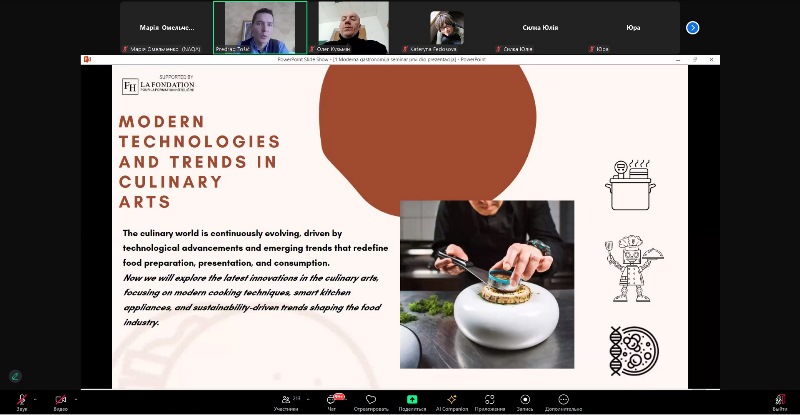Select Олег Кузьмин participant video tile

(x=354, y=28)
